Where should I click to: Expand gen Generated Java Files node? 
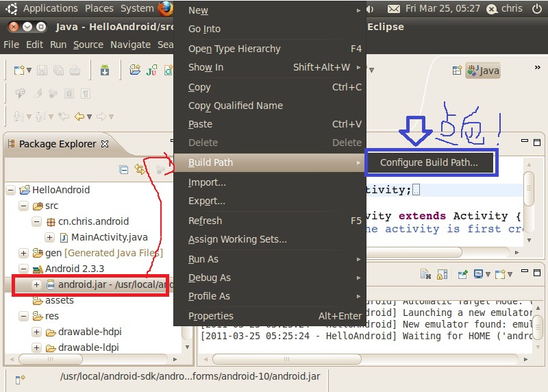24,253
